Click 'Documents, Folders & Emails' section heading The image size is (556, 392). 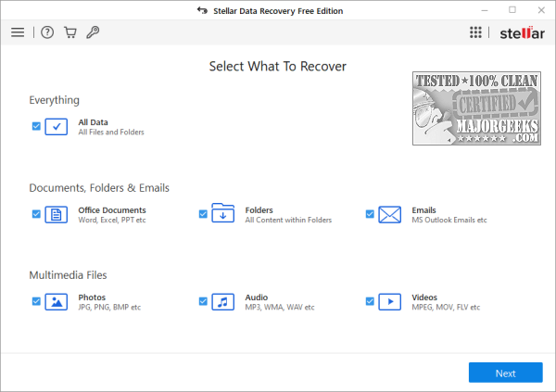point(99,188)
